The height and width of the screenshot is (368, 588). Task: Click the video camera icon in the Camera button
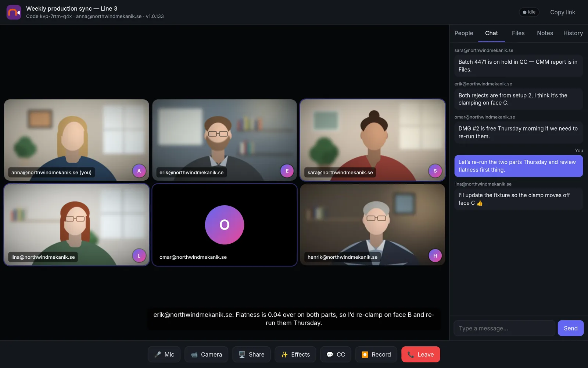(x=194, y=354)
